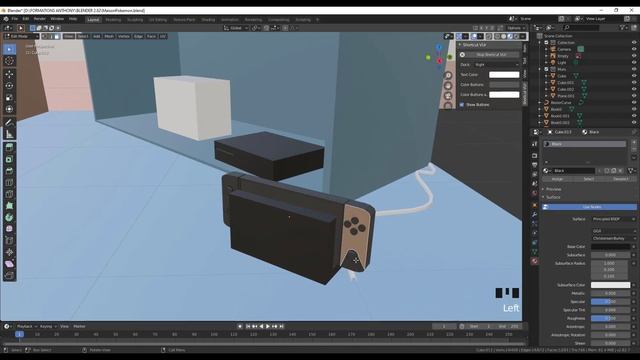
Task: Open Global transform orientation dropdown
Action: [236, 28]
